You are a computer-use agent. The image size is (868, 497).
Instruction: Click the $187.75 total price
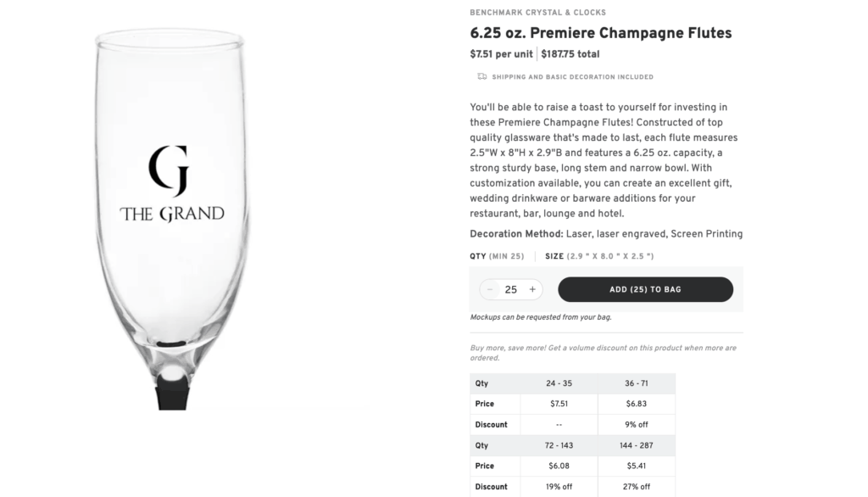click(569, 53)
